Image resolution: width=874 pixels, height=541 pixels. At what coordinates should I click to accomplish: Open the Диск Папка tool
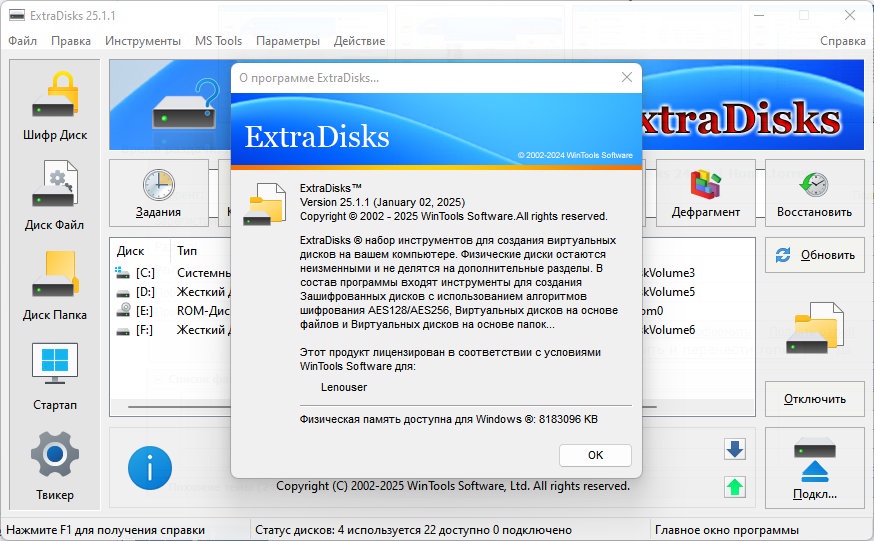55,286
